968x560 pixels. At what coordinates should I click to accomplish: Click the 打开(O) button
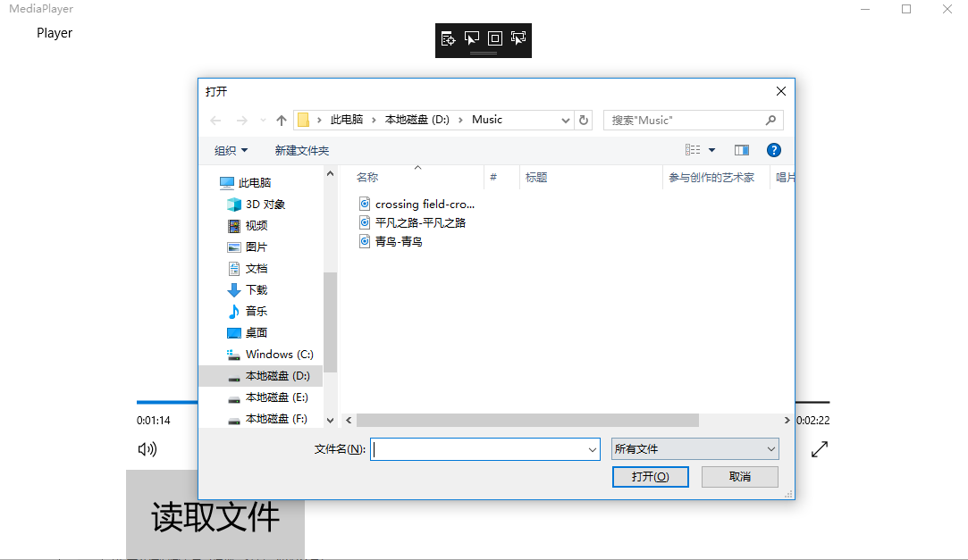(x=650, y=477)
